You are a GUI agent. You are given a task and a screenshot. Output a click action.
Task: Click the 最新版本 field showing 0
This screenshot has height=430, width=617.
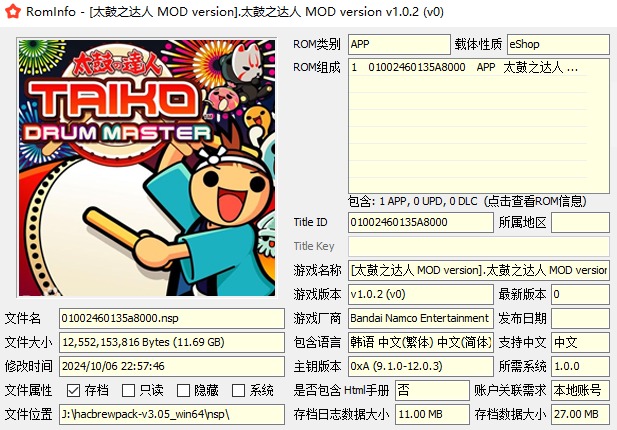click(580, 294)
